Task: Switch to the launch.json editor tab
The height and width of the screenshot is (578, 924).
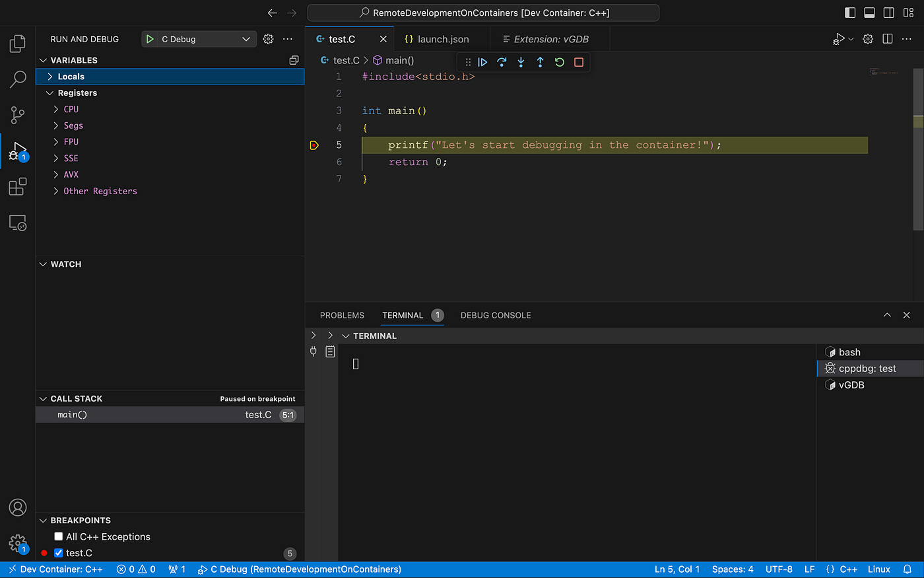Action: tap(437, 39)
